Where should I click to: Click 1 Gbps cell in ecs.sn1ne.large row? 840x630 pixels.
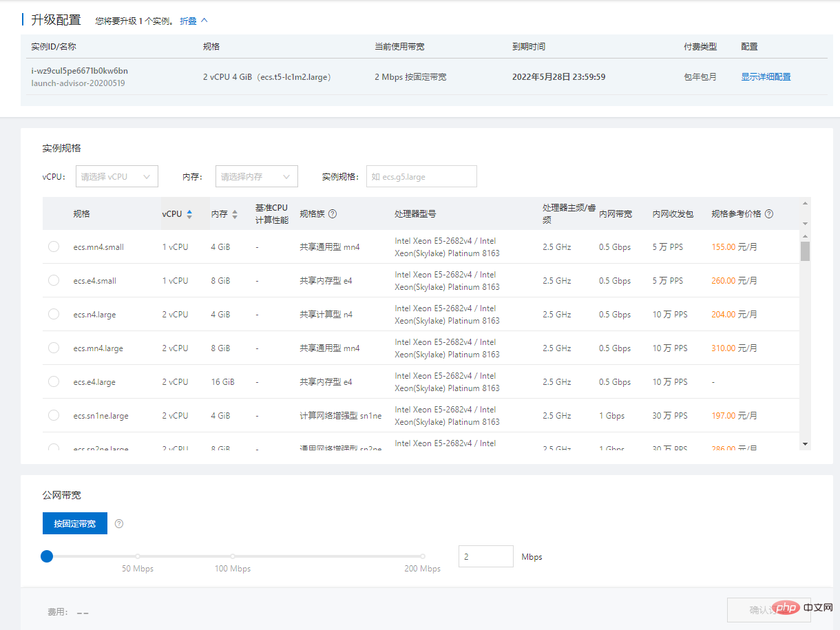611,415
